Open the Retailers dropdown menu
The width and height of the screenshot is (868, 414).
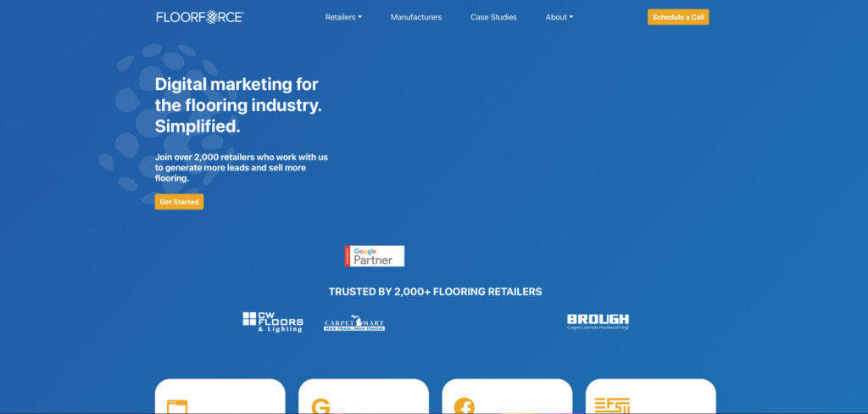click(x=343, y=17)
